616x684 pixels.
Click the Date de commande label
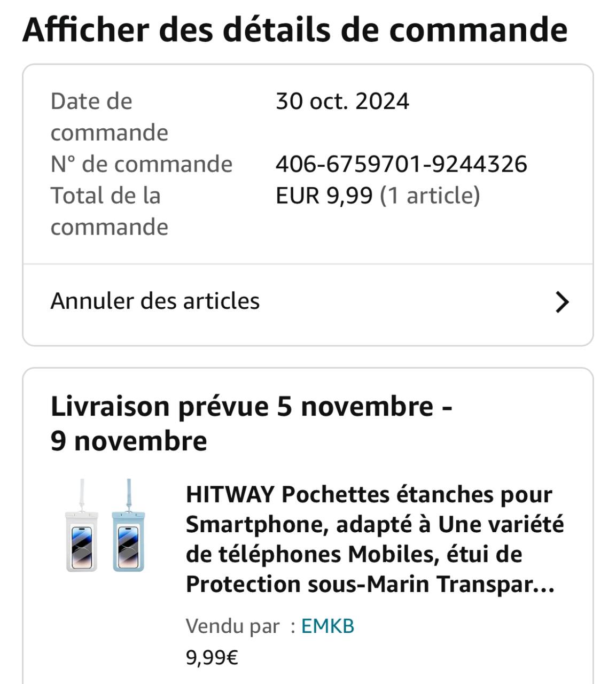point(109,116)
